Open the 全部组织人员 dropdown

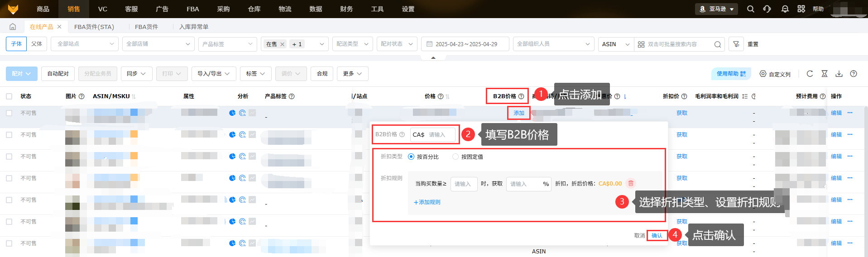(x=553, y=44)
